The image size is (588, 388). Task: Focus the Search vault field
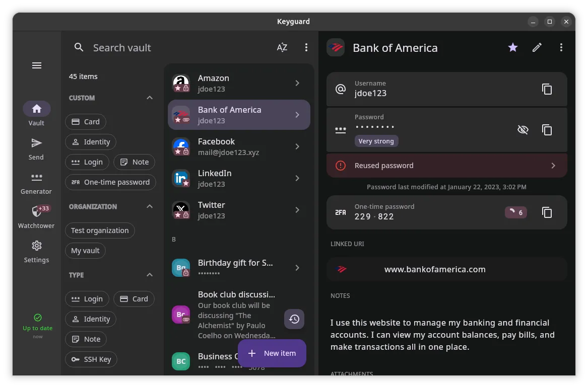(122, 48)
